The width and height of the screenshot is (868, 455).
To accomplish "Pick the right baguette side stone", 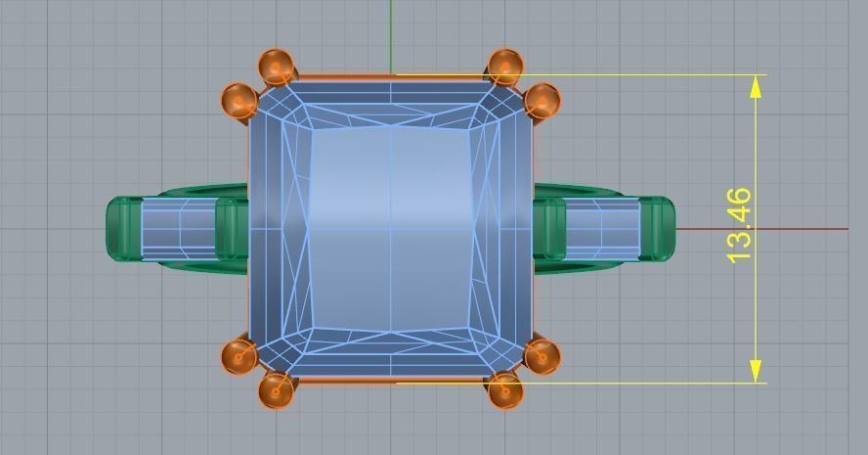I will pyautogui.click(x=603, y=228).
